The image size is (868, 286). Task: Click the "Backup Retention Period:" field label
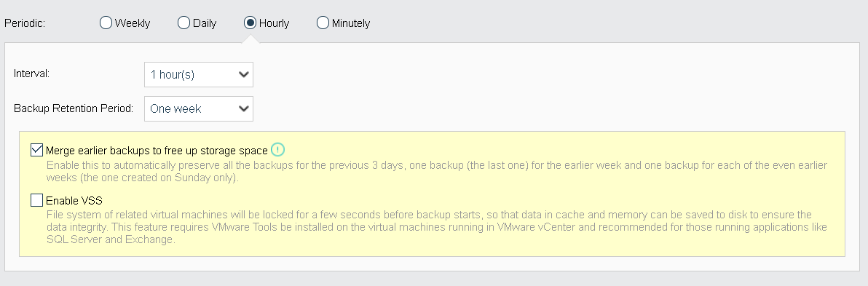[x=74, y=108]
